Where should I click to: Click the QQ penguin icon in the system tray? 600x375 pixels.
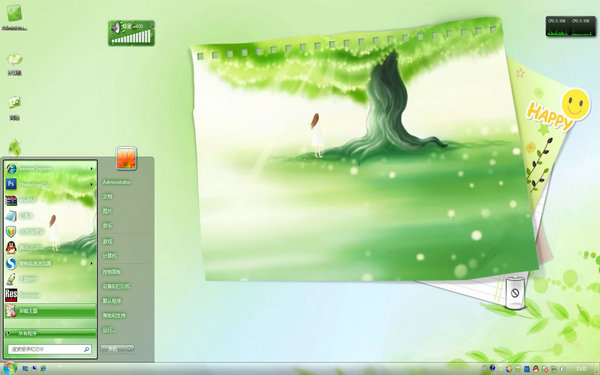tap(536, 369)
